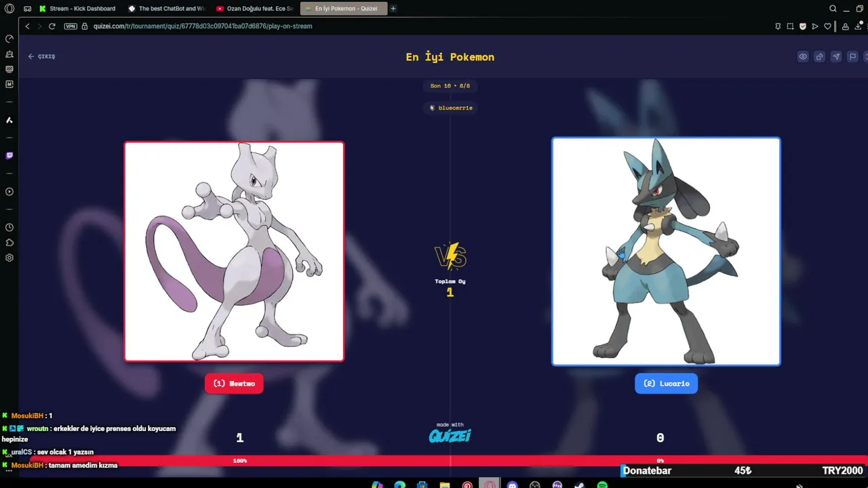Open the Opera menu logo

[x=9, y=9]
